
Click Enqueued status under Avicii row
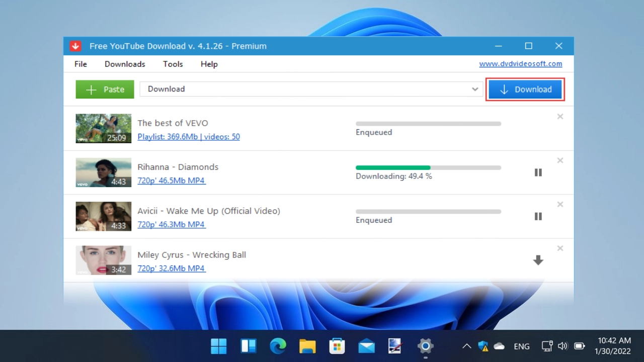[374, 220]
